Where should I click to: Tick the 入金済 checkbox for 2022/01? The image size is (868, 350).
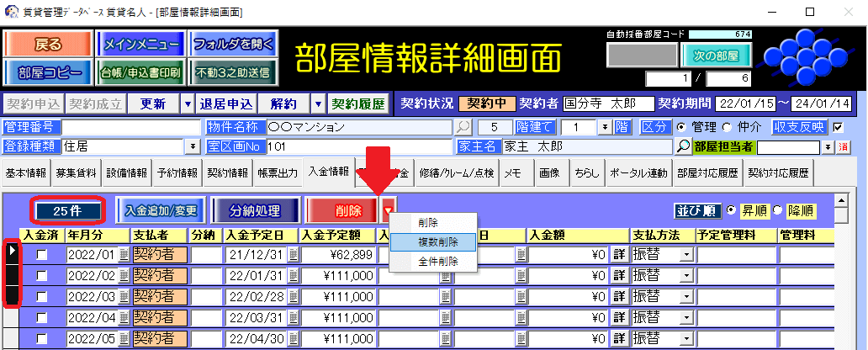(x=41, y=254)
